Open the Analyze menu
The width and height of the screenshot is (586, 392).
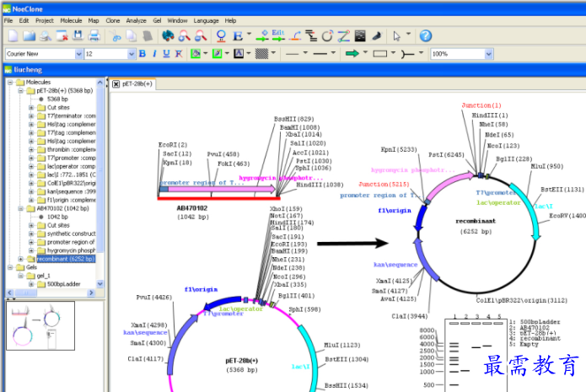tap(136, 20)
